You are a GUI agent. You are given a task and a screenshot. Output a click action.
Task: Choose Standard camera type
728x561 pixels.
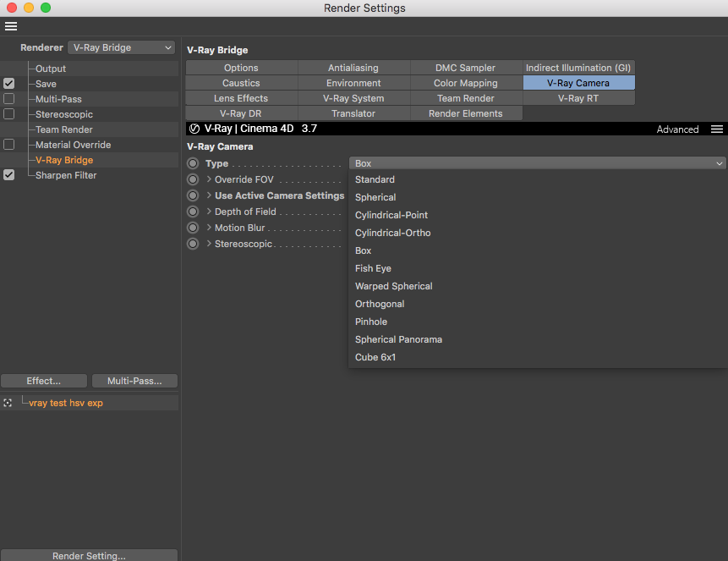(538, 179)
